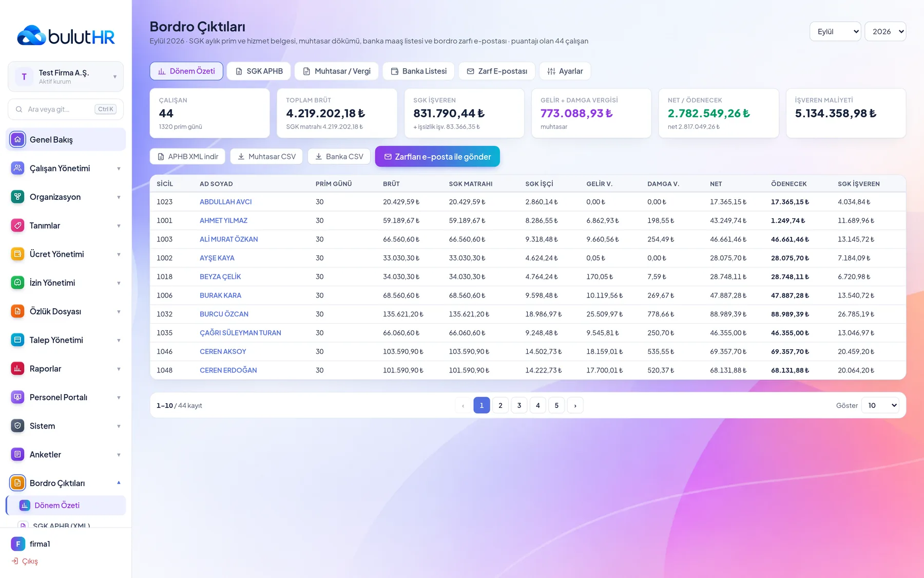This screenshot has height=578, width=924.
Task: Open the Banka Listesi tab
Action: [418, 71]
